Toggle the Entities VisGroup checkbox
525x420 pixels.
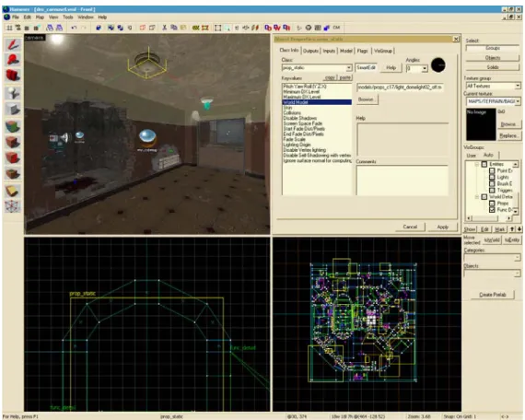pos(484,164)
